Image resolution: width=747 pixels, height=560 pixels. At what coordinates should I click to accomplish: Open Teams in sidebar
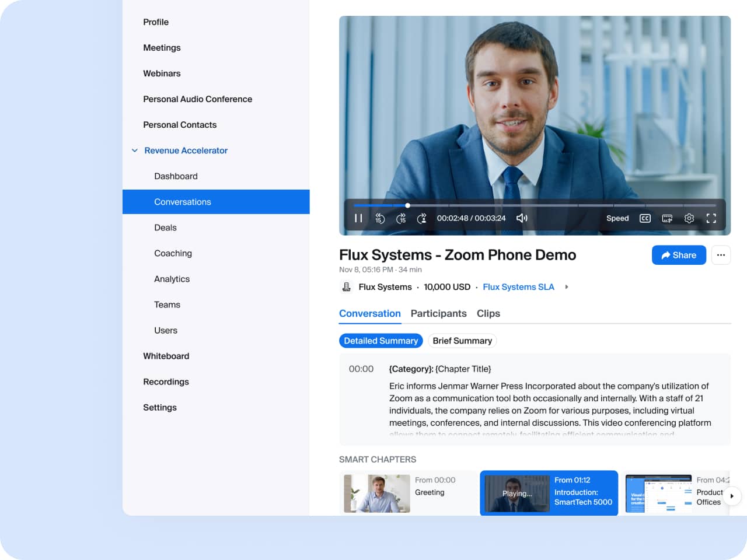167,304
